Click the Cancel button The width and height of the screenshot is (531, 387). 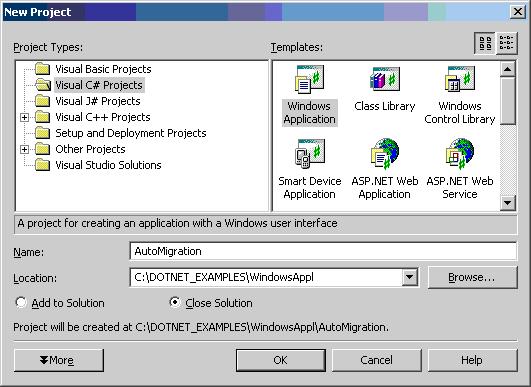(x=377, y=360)
